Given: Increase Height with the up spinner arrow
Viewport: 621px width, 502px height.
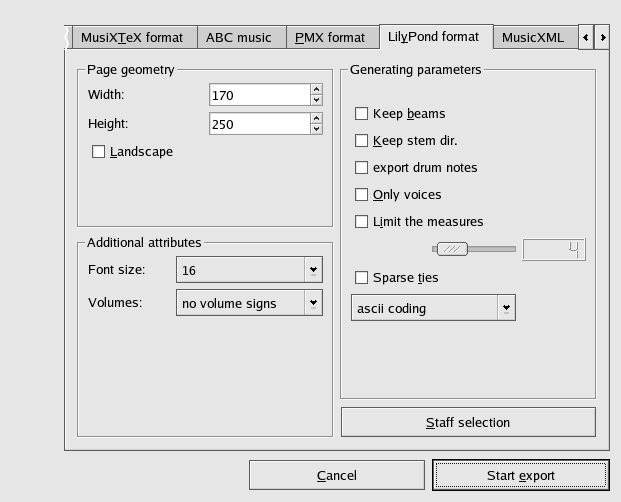Looking at the screenshot, I should click(x=316, y=118).
